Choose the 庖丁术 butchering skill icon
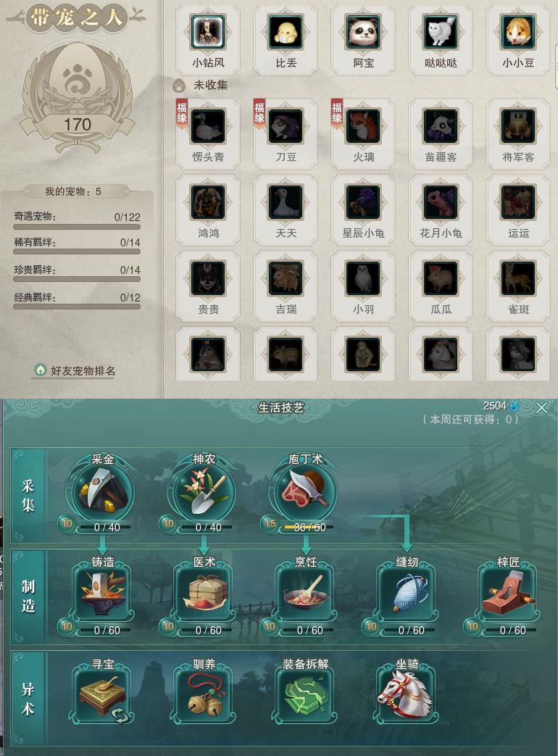Image resolution: width=558 pixels, height=756 pixels. pos(306,491)
